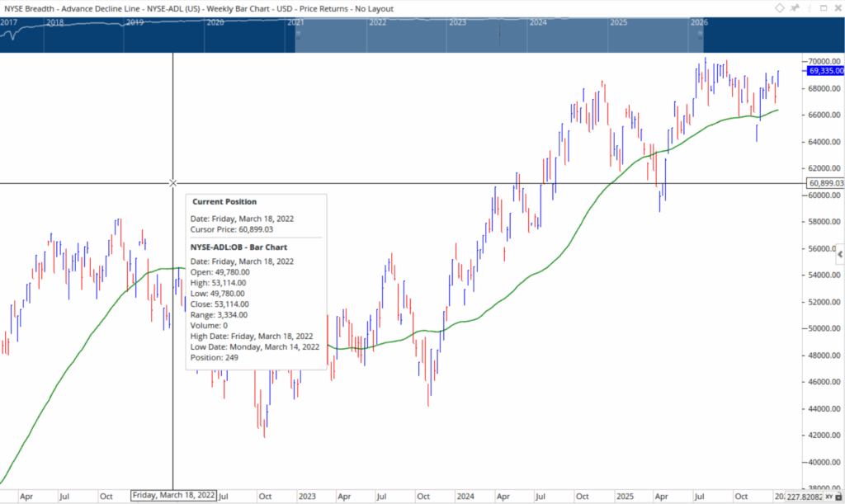Click the 70000.00 price axis label
Screen dimensions: 845x504
[821, 62]
